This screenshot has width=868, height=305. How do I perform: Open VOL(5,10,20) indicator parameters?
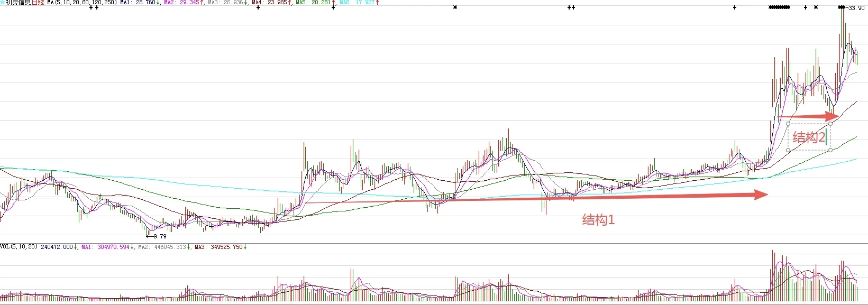click(x=19, y=247)
